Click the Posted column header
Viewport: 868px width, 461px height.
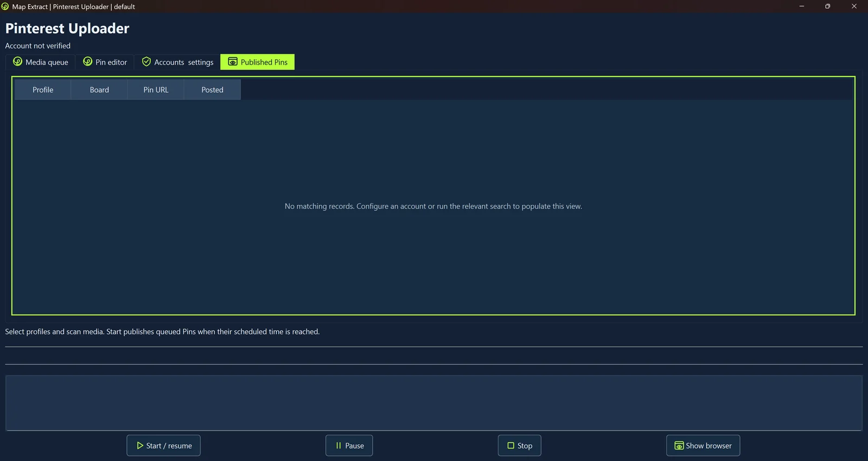(x=212, y=89)
